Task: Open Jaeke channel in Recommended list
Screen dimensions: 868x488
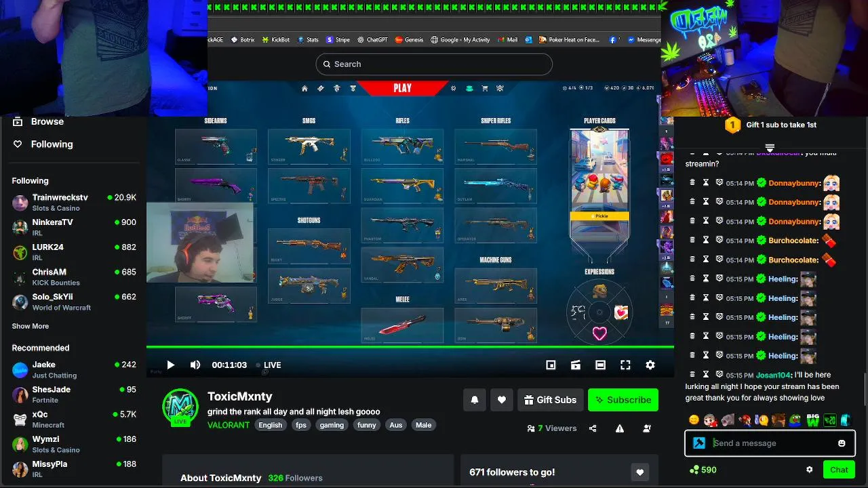Action: 74,369
